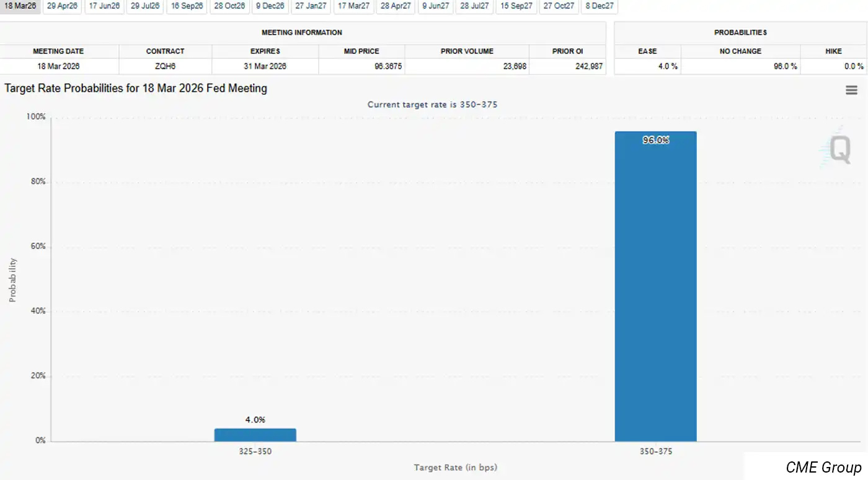This screenshot has height=480, width=868.
Task: Open the chart context menu hamburger icon
Action: pyautogui.click(x=851, y=90)
